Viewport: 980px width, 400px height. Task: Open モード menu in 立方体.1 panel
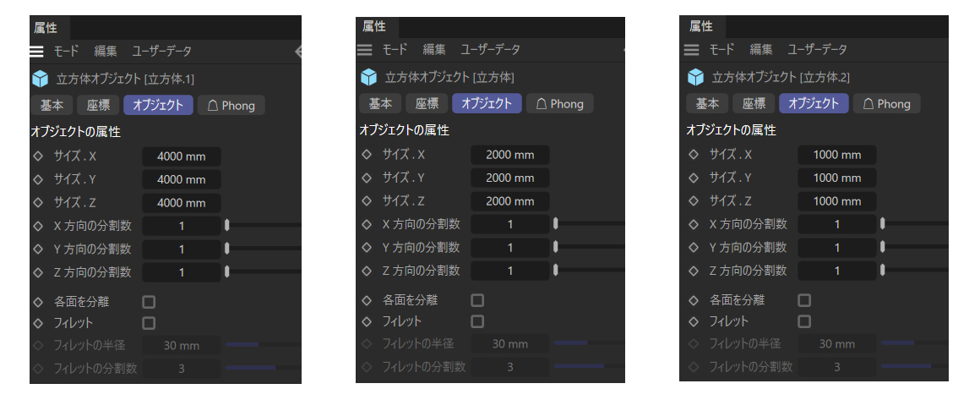[x=68, y=51]
